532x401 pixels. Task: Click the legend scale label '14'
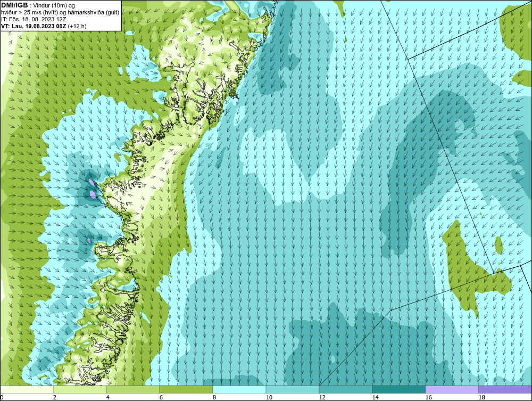tap(375, 397)
